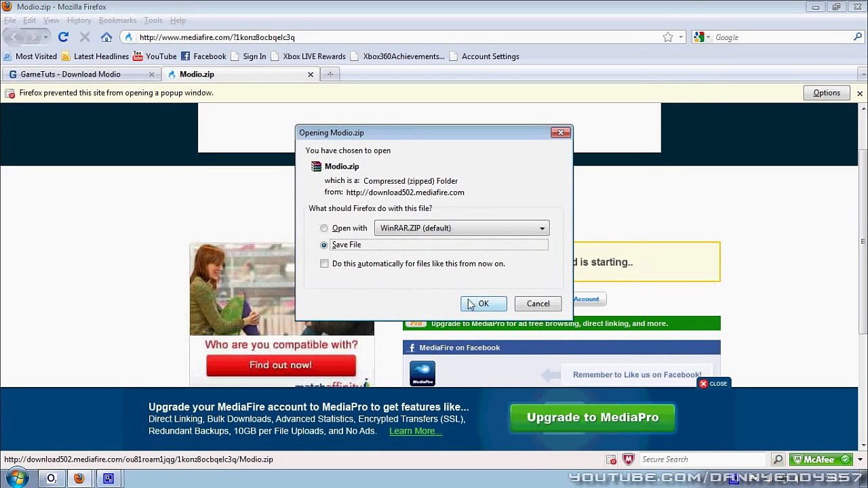Viewport: 868px width, 488px height.
Task: Click the McAfee shield icon in status bar
Action: 629,460
